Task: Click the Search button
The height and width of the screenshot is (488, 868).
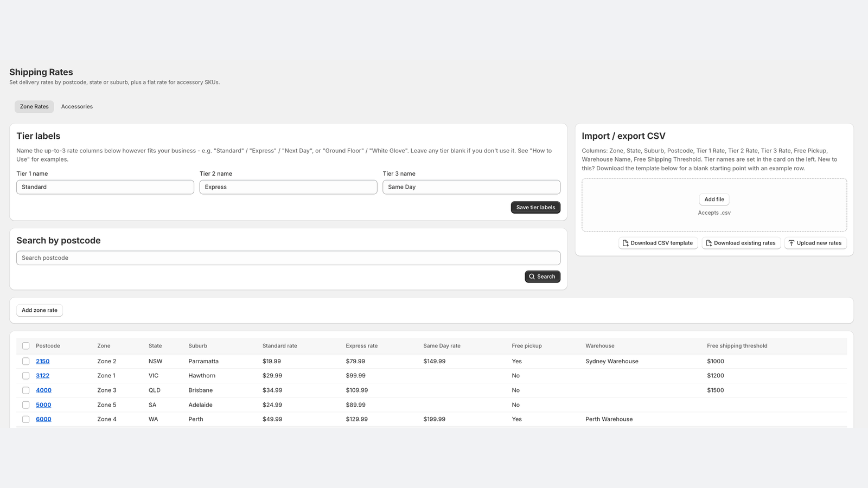Action: [x=542, y=277]
